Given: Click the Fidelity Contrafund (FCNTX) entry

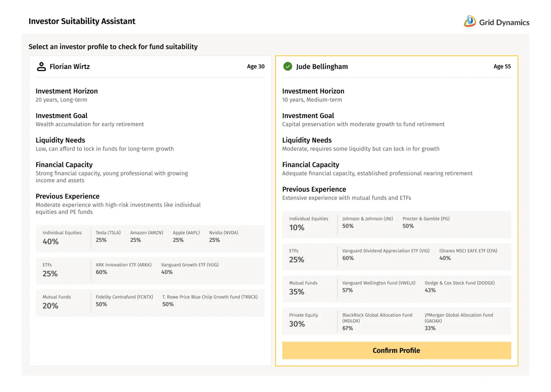Looking at the screenshot, I should click(x=124, y=301).
